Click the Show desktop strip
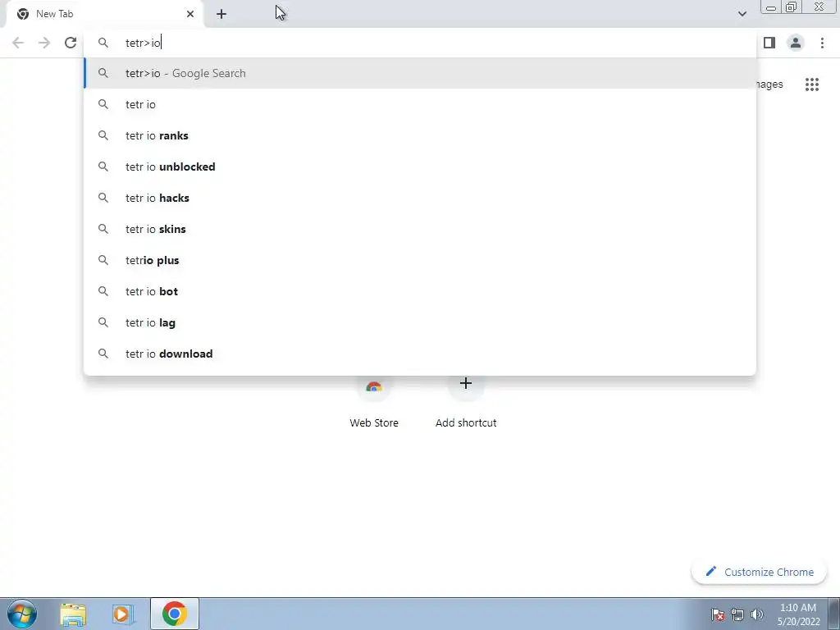This screenshot has height=630, width=840. 833,614
